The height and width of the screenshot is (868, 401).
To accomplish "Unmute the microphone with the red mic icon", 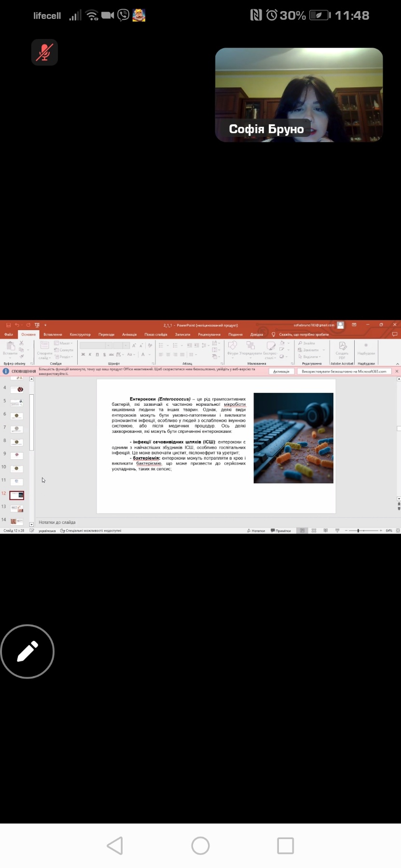I will (x=44, y=52).
